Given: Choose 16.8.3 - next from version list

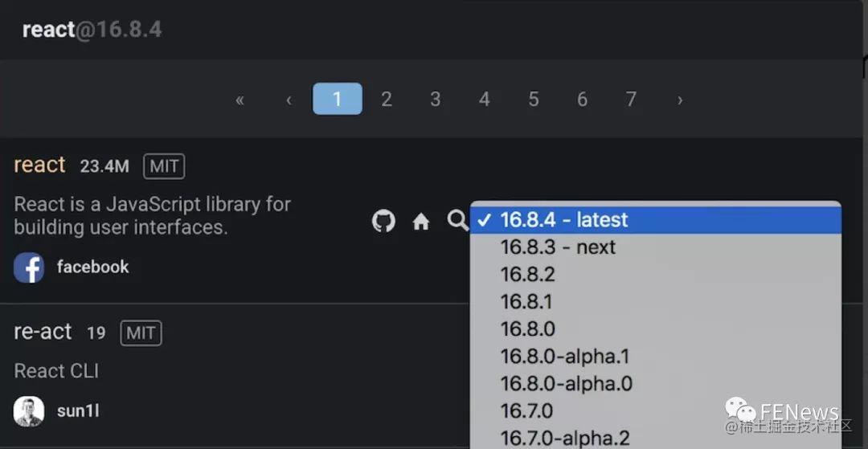Looking at the screenshot, I should point(656,247).
